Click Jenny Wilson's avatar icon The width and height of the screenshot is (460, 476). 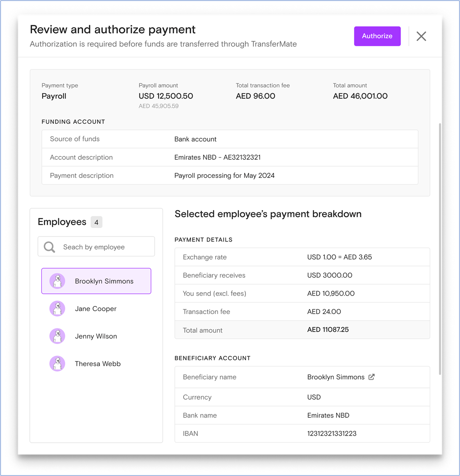pos(57,336)
